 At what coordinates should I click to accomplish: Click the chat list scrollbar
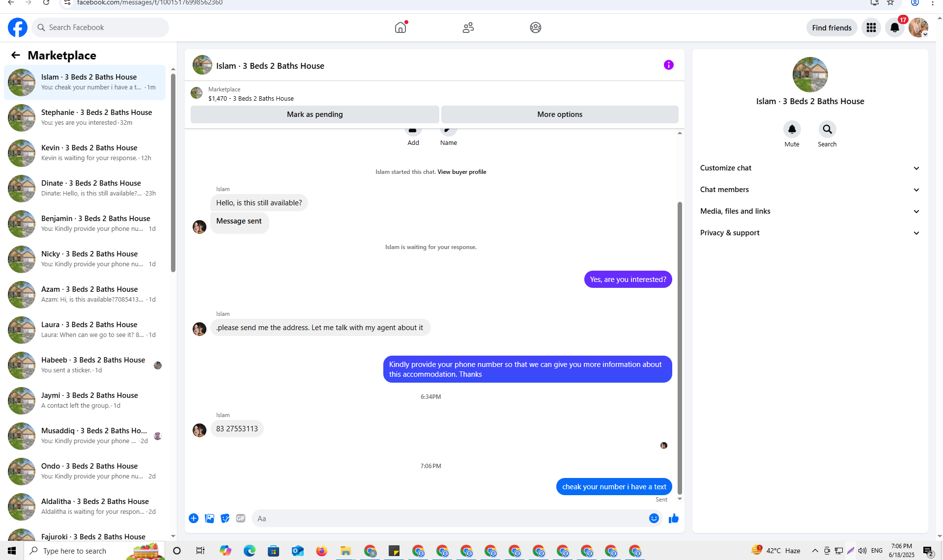point(173,172)
